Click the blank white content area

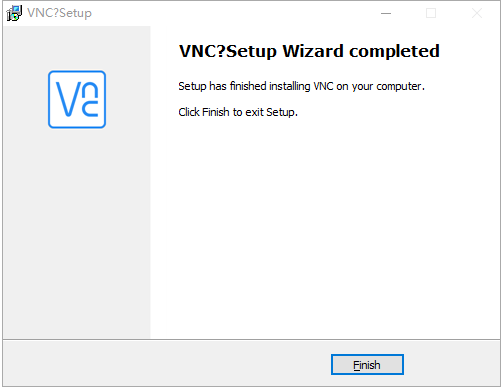pos(325,227)
